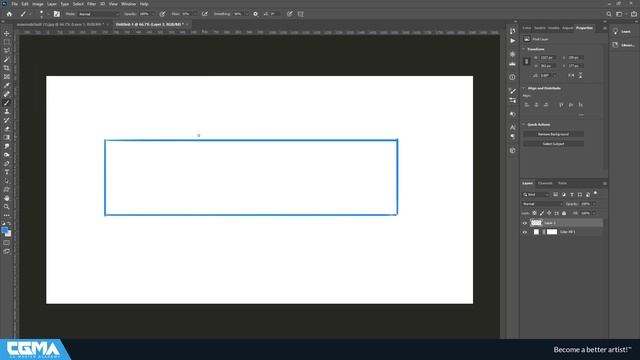640x360 pixels.
Task: Click the Layer 1 thumbnail
Action: click(x=536, y=223)
